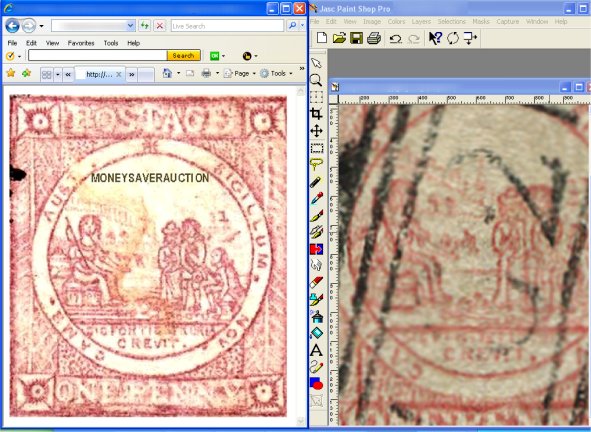Save the image with the floppy disk icon
This screenshot has width=591, height=432.
(356, 38)
